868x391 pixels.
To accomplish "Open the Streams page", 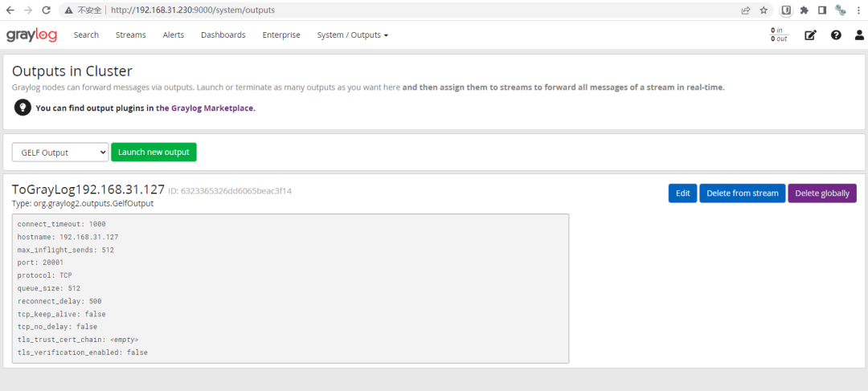I will pos(131,35).
